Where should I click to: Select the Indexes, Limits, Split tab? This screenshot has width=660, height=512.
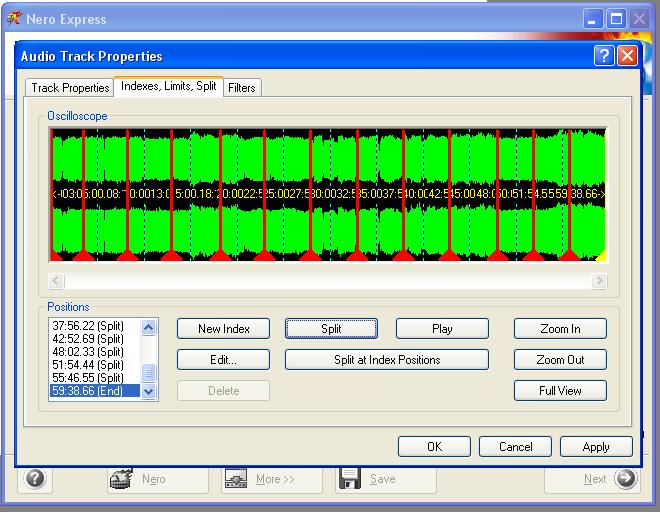(x=168, y=86)
